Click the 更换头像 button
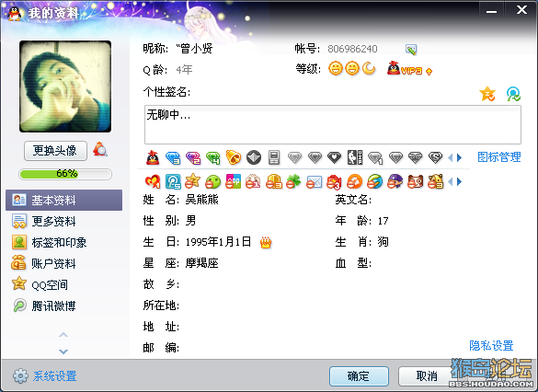 (x=55, y=150)
